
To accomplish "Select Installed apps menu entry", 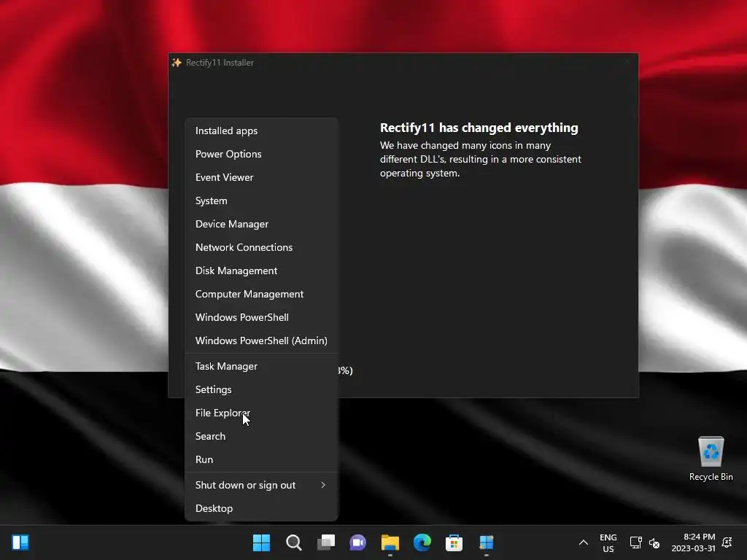I will (x=262, y=131).
